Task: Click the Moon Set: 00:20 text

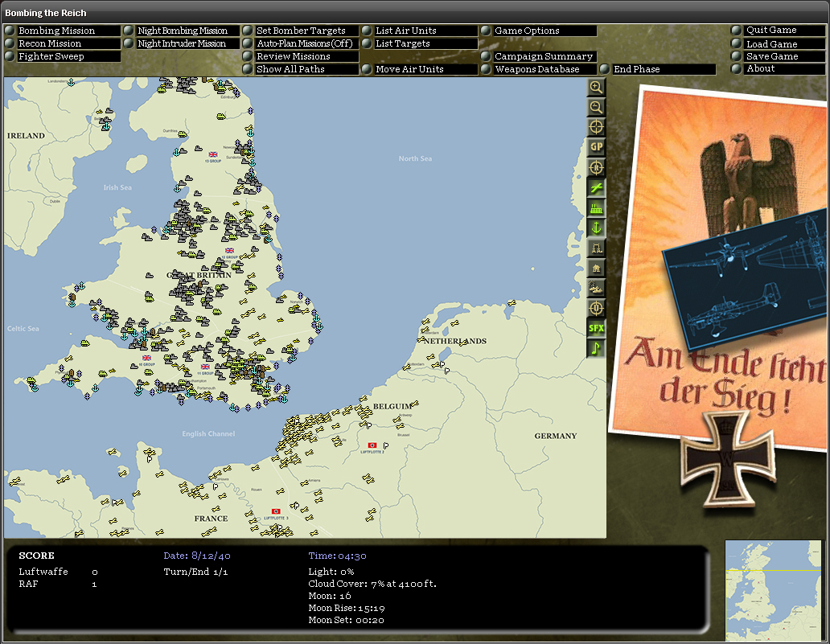Action: (346, 620)
